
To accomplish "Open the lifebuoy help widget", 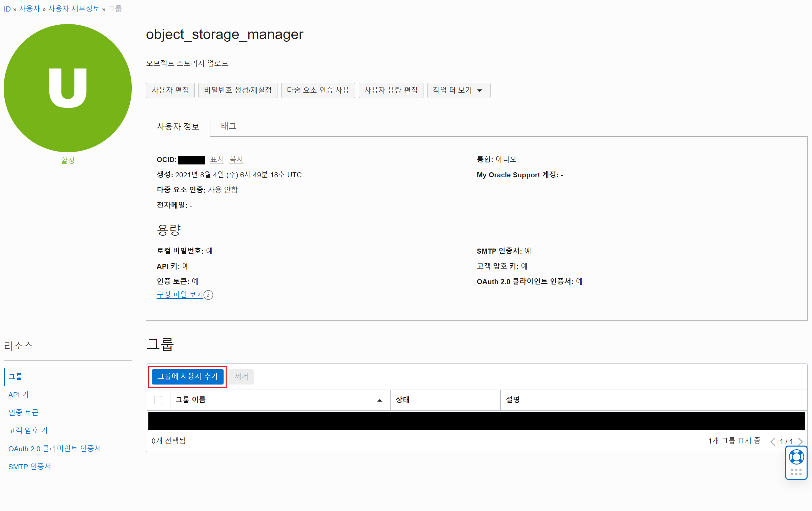I will 796,457.
